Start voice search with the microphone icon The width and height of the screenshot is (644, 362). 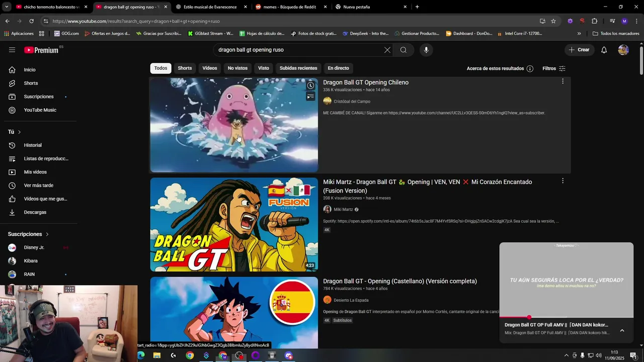pyautogui.click(x=426, y=50)
